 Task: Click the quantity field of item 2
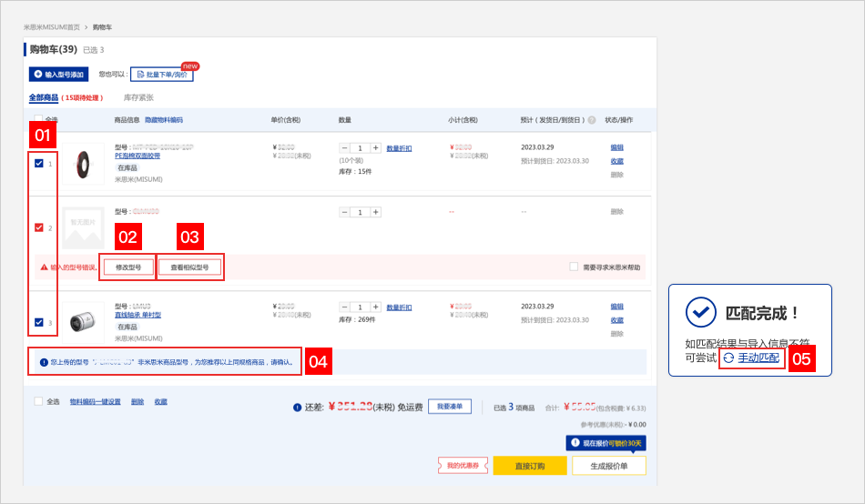pyautogui.click(x=361, y=212)
